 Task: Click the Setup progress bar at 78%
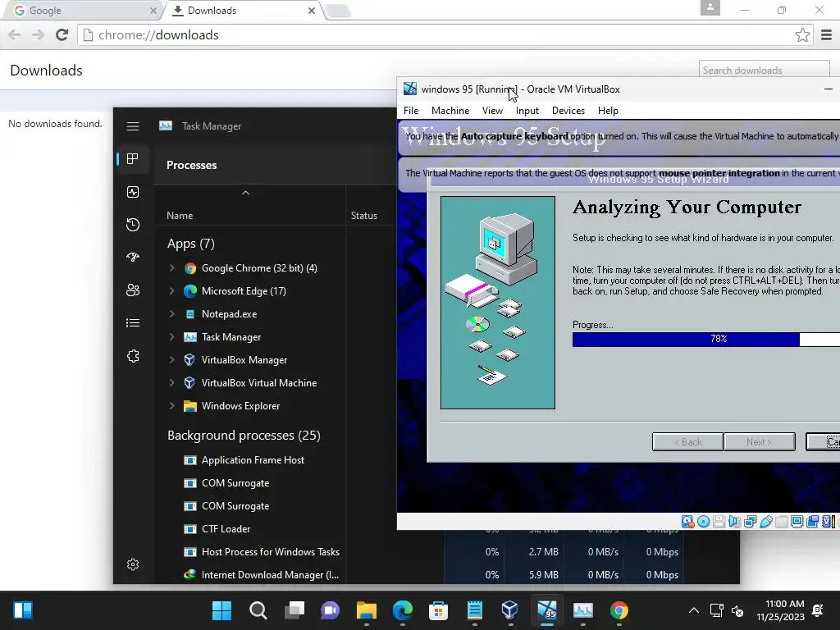(x=706, y=339)
